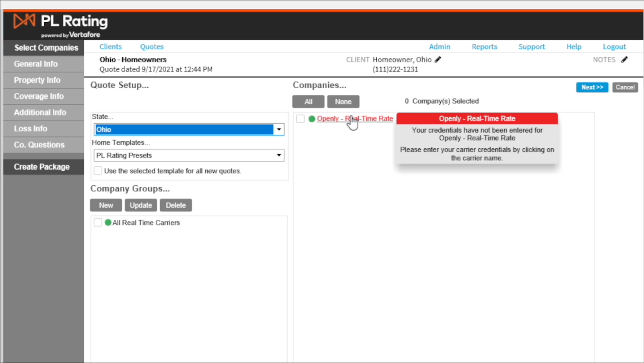
Task: Check the Openly - Real-Time Rate checkbox
Action: (x=300, y=119)
